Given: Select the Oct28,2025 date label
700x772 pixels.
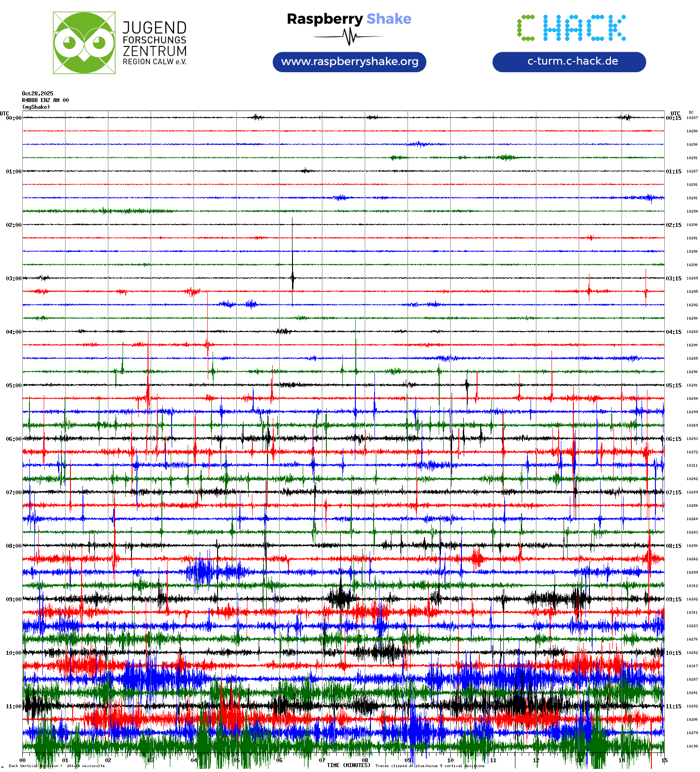Looking at the screenshot, I should point(37,94).
